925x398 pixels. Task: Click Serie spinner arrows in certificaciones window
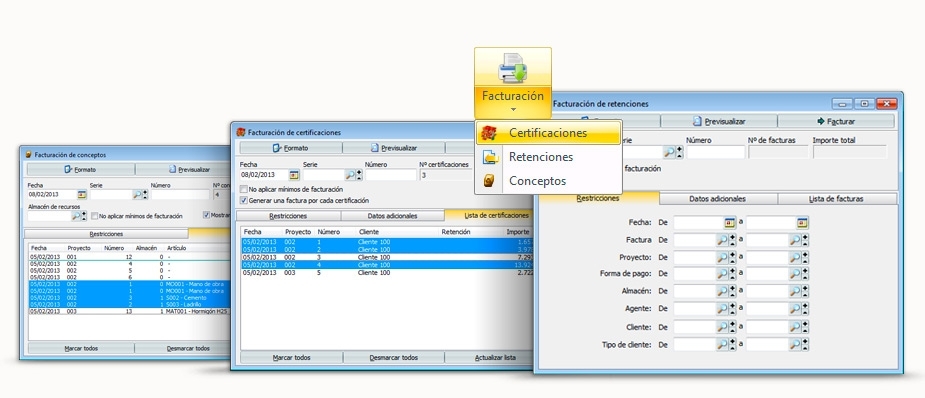click(359, 175)
